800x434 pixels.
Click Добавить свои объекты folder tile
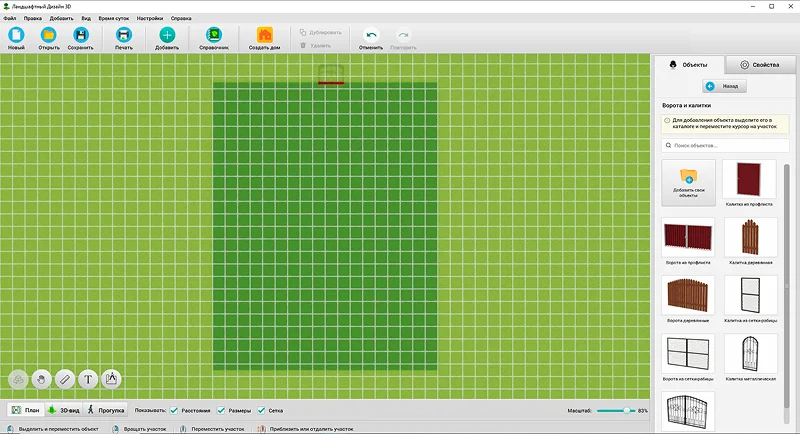click(688, 183)
